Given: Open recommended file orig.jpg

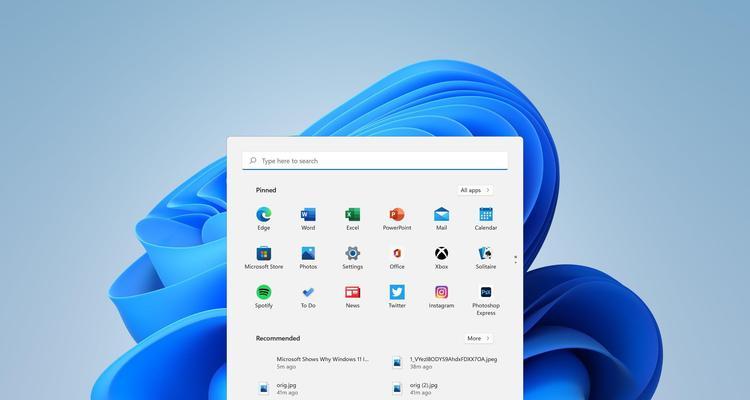Looking at the screenshot, I should (x=277, y=389).
